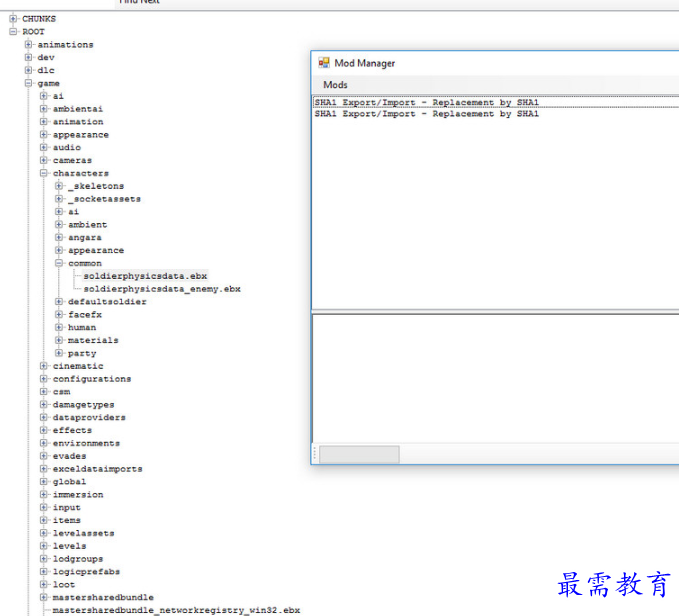Select the cameras folder label

coord(72,160)
